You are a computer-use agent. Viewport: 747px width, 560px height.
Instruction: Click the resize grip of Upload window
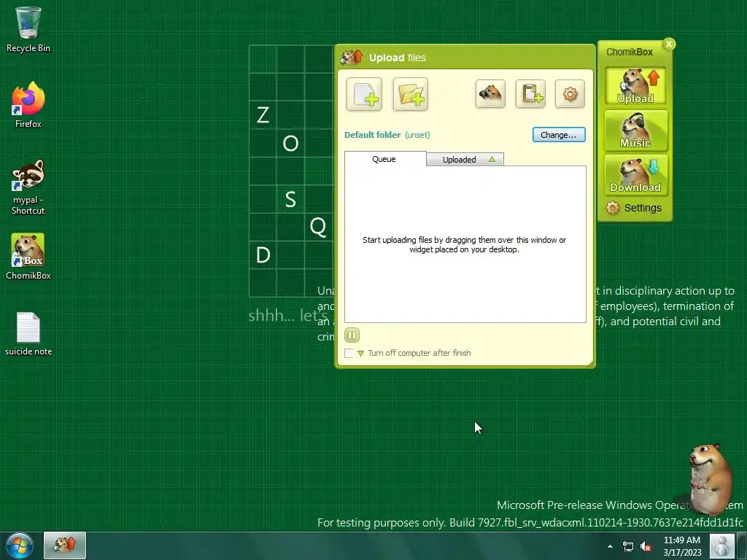pyautogui.click(x=591, y=365)
